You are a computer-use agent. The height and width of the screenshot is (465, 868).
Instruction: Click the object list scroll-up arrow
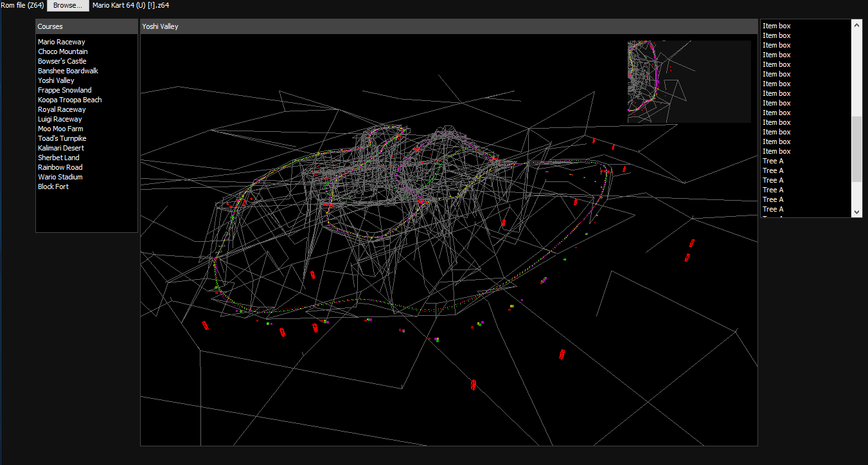[856, 24]
